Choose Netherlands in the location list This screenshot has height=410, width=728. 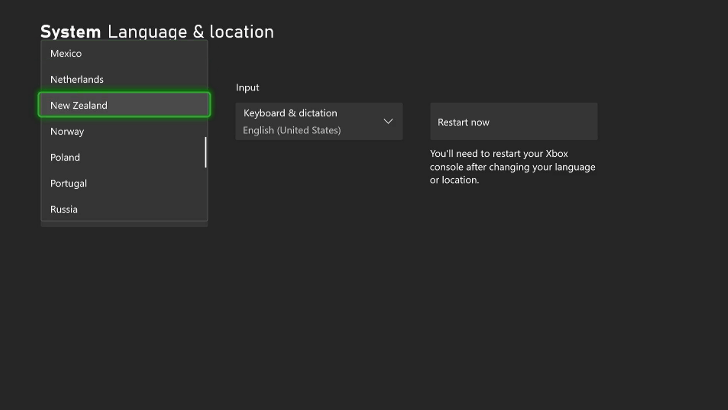124,79
